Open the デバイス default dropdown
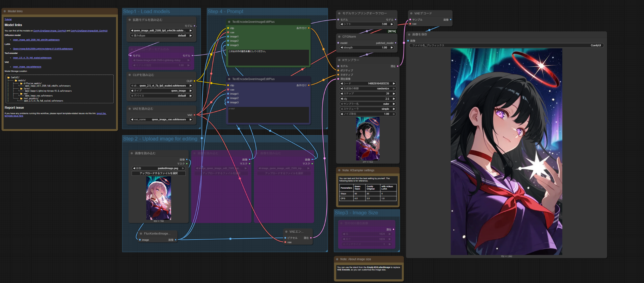Screen dimensions: 644x283 162,96
